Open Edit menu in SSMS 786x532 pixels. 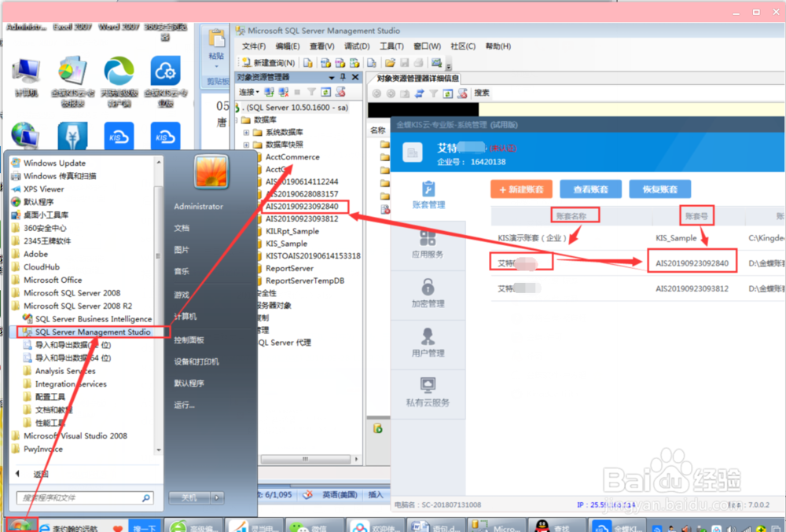(287, 46)
